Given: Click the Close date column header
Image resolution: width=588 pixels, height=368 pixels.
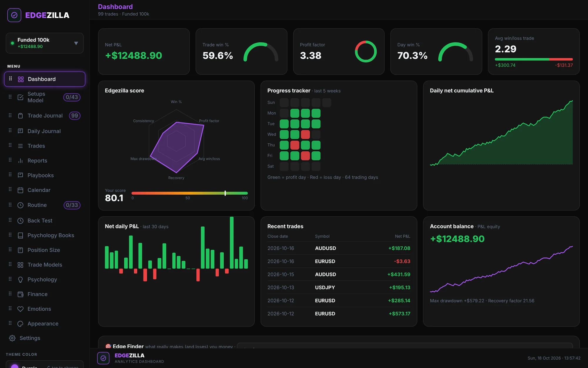Looking at the screenshot, I should click(278, 236).
